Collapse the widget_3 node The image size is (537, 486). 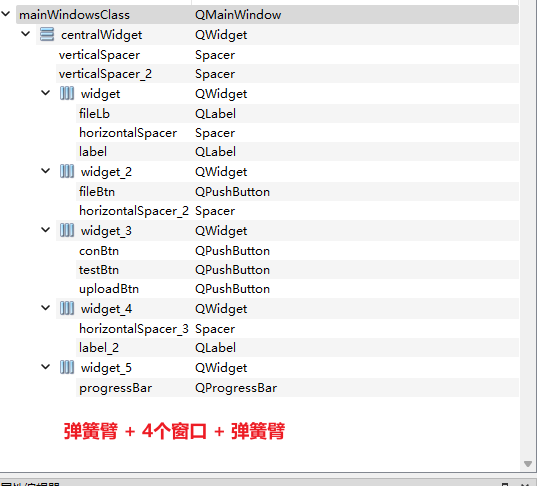pyautogui.click(x=46, y=230)
